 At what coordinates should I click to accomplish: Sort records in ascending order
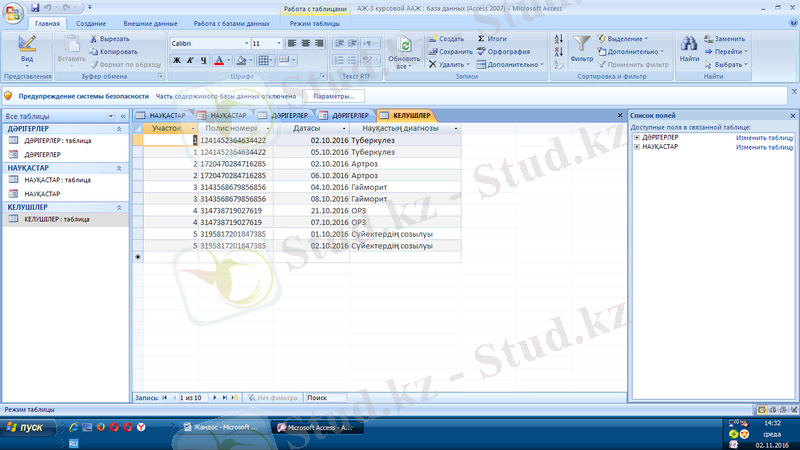click(x=558, y=38)
